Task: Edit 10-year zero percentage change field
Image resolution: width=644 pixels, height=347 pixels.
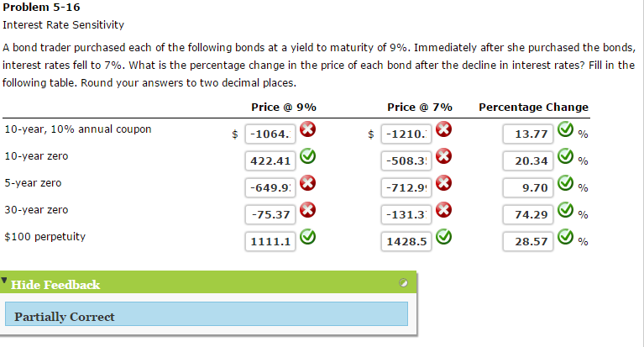Action: (x=528, y=160)
